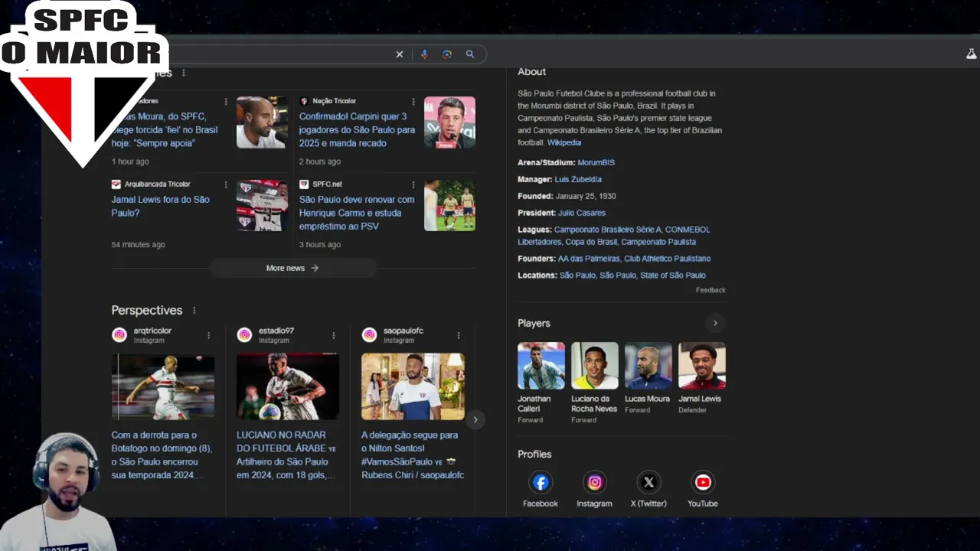Image resolution: width=980 pixels, height=551 pixels.
Task: Click the Nação Tricolor source favicon
Action: (304, 101)
